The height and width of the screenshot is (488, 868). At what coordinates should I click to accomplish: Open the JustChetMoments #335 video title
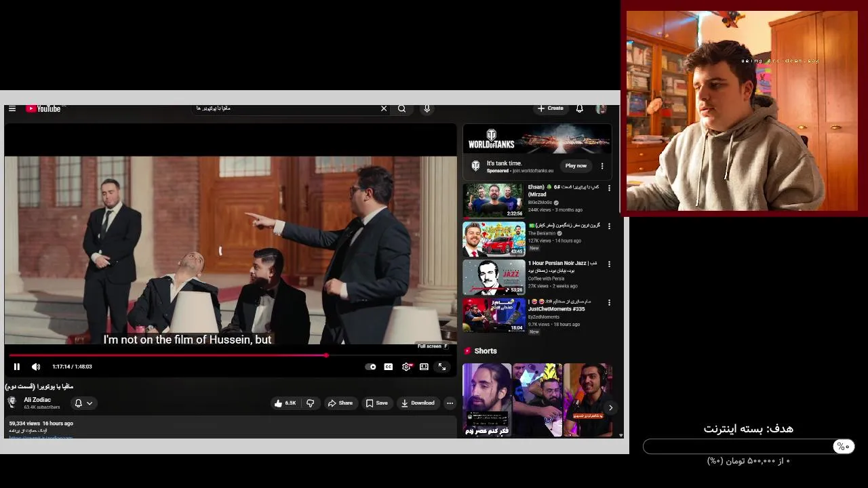pos(559,305)
